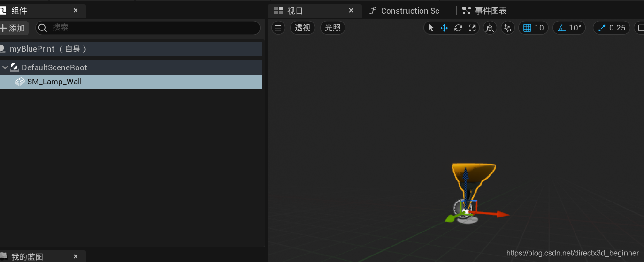The width and height of the screenshot is (644, 262).
Task: Toggle grid snapping icon
Action: tap(527, 28)
